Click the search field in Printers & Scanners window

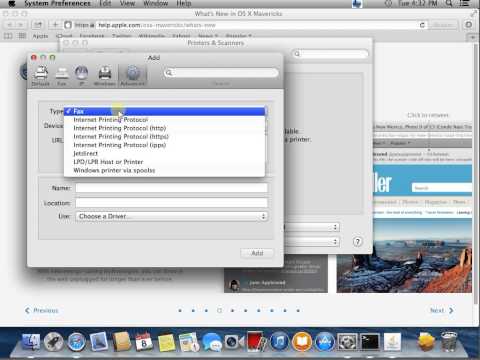tap(330, 54)
